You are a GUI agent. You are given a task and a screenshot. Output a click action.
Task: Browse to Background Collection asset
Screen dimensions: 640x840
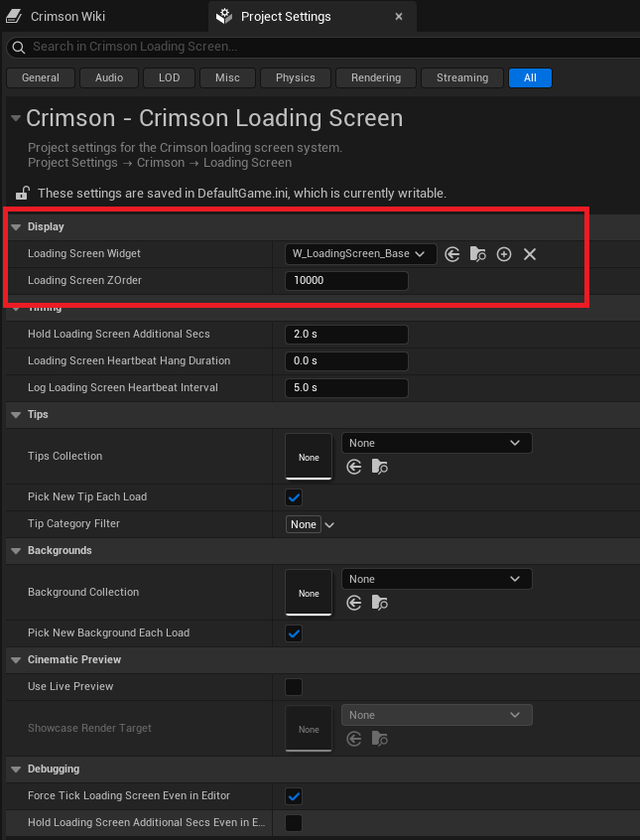click(x=380, y=604)
